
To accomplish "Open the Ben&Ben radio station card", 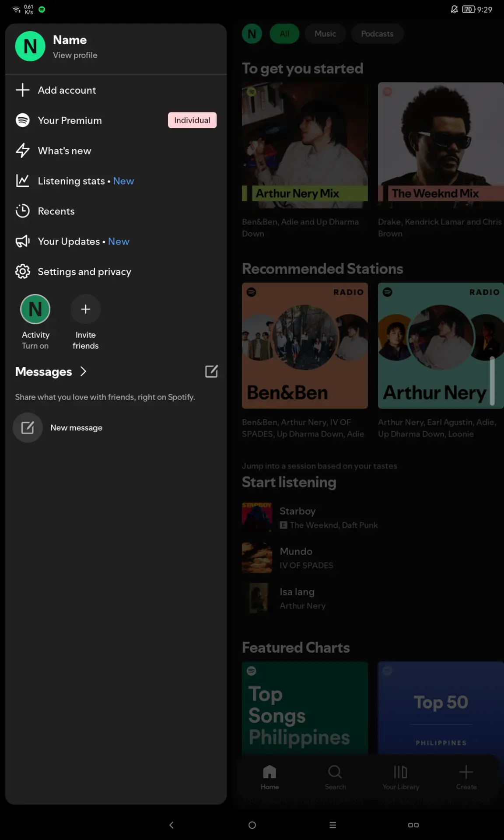I will [x=305, y=346].
